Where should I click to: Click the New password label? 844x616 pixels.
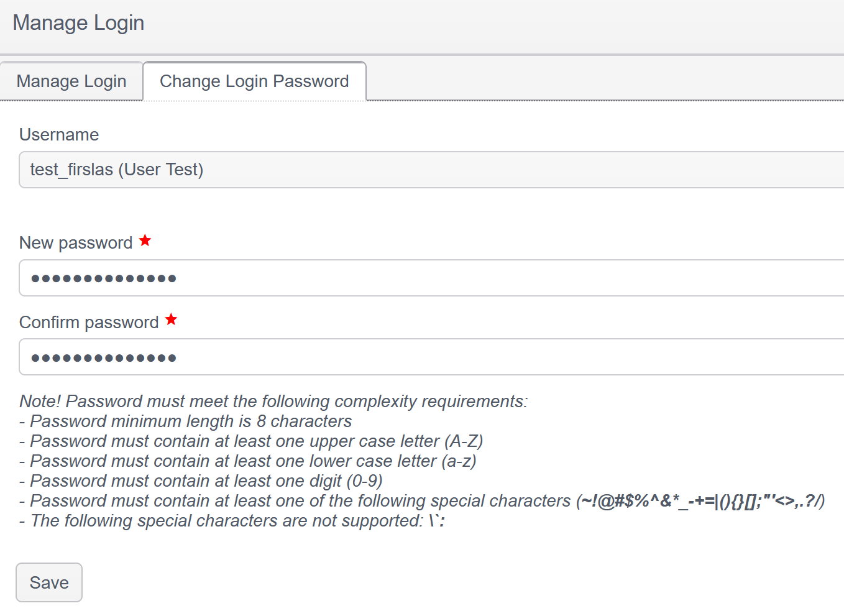[x=76, y=243]
